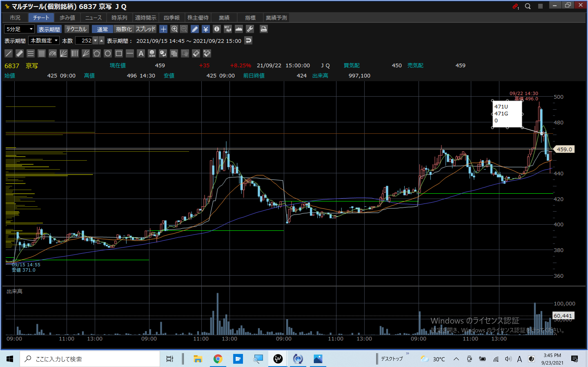Viewport: 588px width, 367px height.
Task: Open the info icon in the toolbar
Action: point(216,29)
